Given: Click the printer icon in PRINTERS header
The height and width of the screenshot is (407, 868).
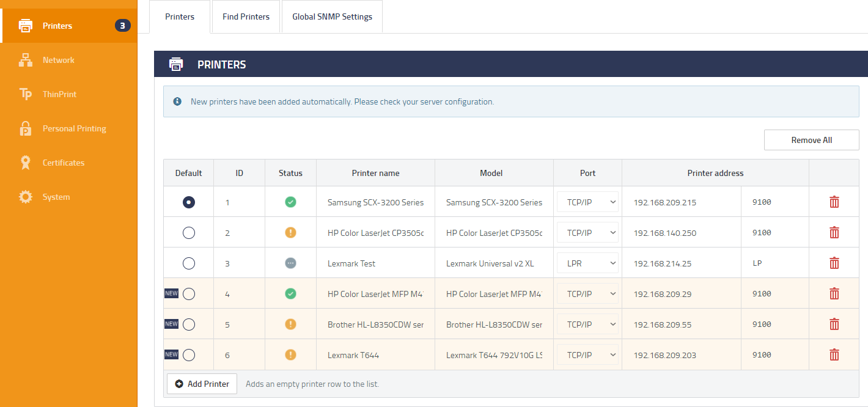Looking at the screenshot, I should [x=176, y=64].
